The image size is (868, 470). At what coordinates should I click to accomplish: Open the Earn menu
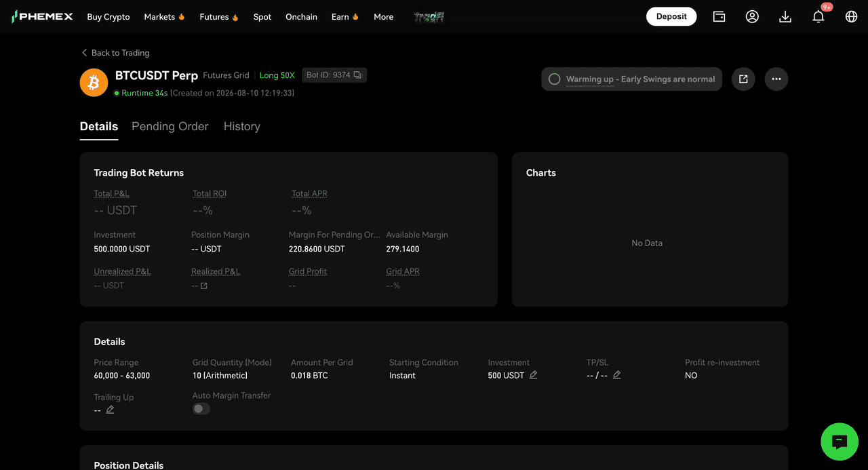tap(345, 17)
